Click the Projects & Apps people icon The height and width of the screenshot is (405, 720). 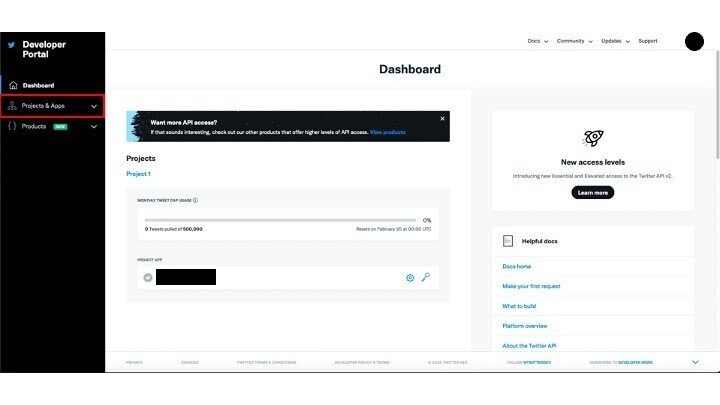pyautogui.click(x=12, y=106)
